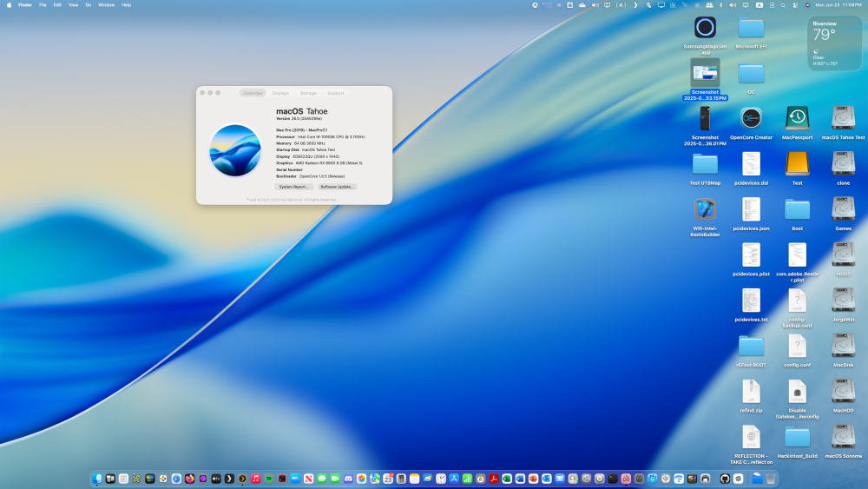Open Spotlight search in menu bar

(783, 5)
